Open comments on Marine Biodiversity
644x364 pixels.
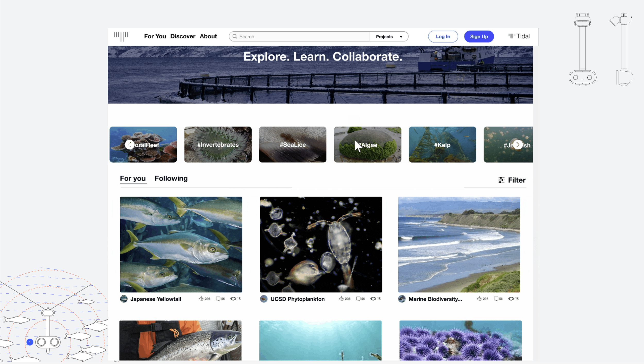pos(496,299)
